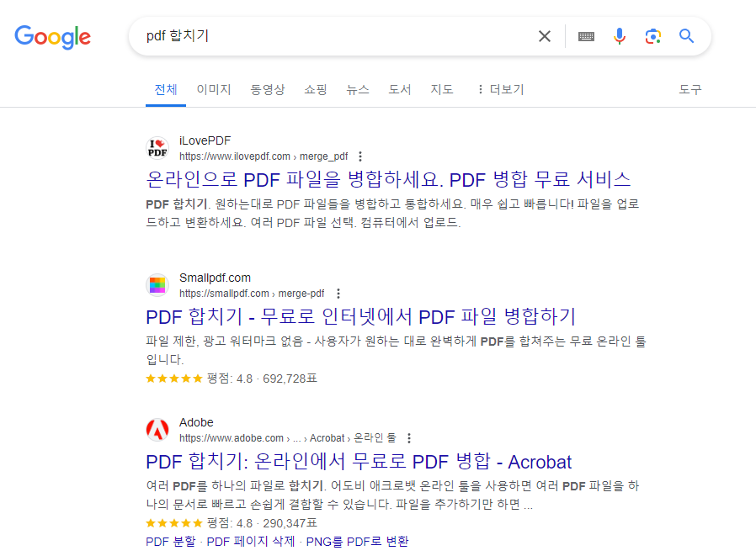The height and width of the screenshot is (556, 756).
Task: Open 'PDF 합치기 - 무료로 인터넷에서' link
Action: coord(360,316)
